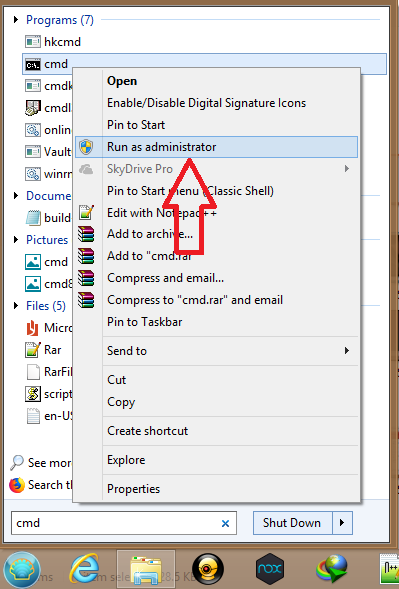Click the UAC shield icon beside Run as administrator
399x589 pixels.
coord(86,147)
